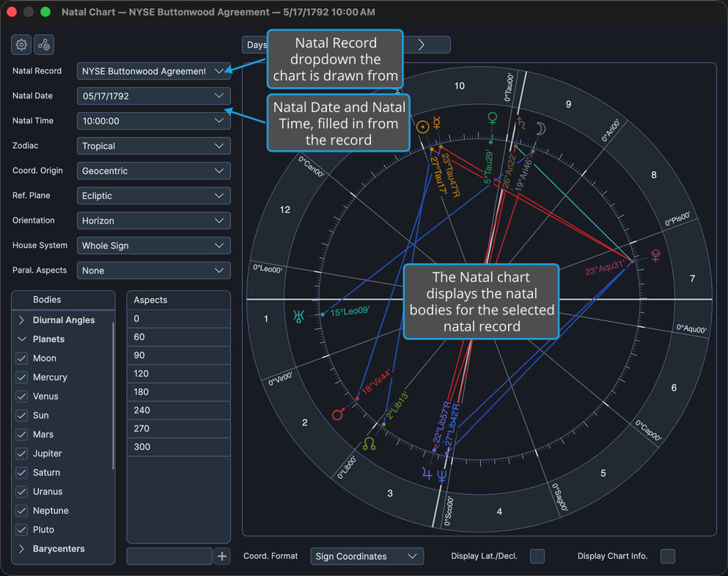Collapse the Planets group
The image size is (728, 576).
tap(21, 339)
